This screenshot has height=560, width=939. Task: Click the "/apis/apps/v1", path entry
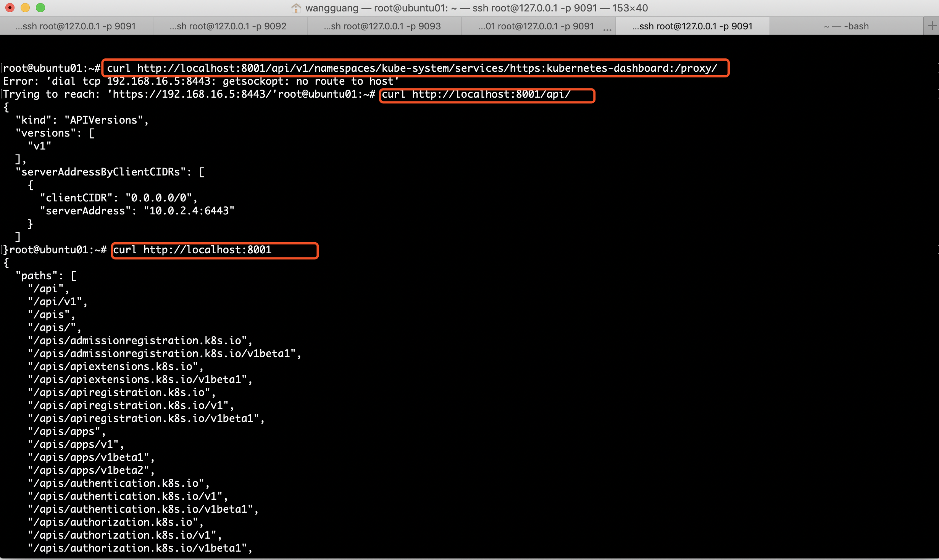pyautogui.click(x=76, y=444)
